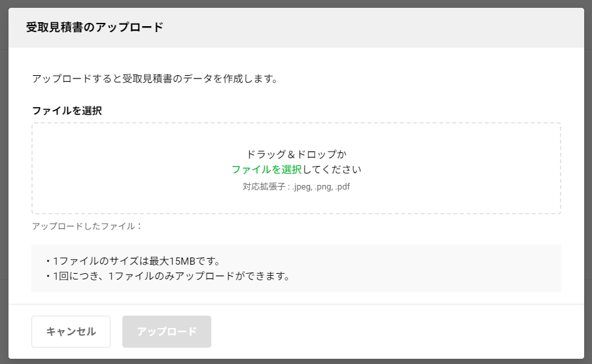The width and height of the screenshot is (592, 364).
Task: Open the green ファイルを選択 link
Action: click(x=266, y=170)
